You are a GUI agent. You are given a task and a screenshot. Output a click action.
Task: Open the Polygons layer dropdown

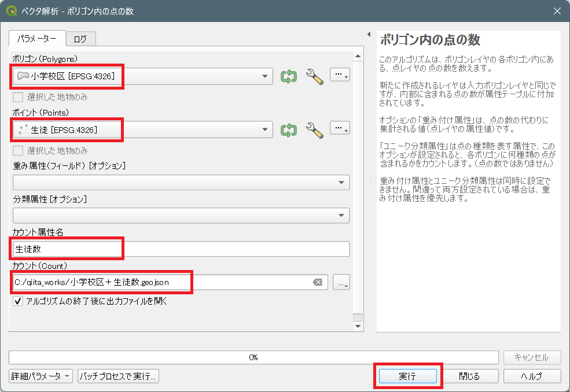pyautogui.click(x=143, y=76)
